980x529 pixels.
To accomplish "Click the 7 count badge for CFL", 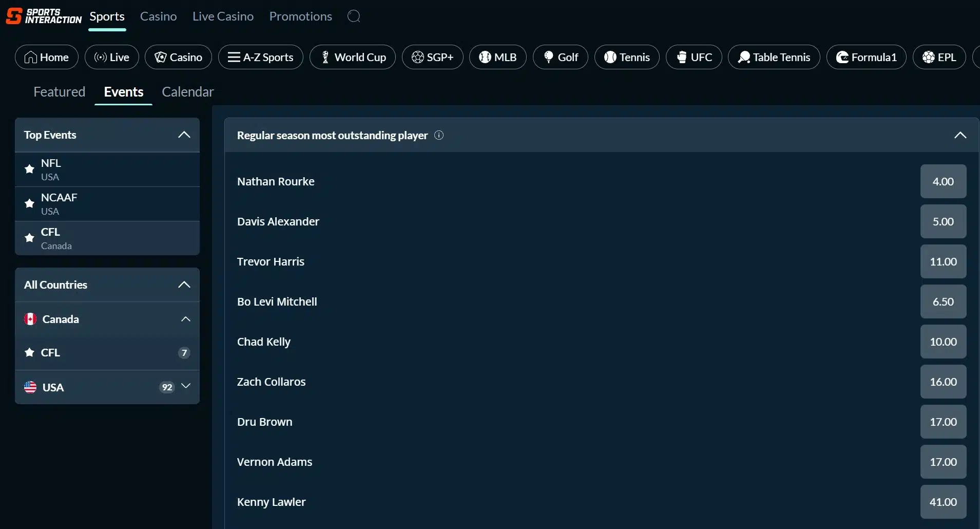I will pos(184,353).
